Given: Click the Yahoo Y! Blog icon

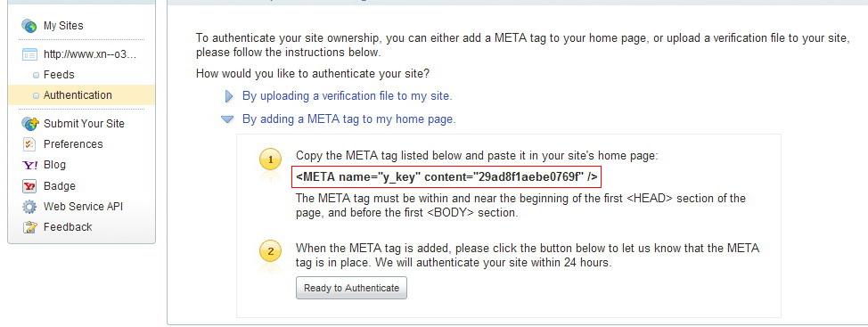Looking at the screenshot, I should pyautogui.click(x=29, y=165).
